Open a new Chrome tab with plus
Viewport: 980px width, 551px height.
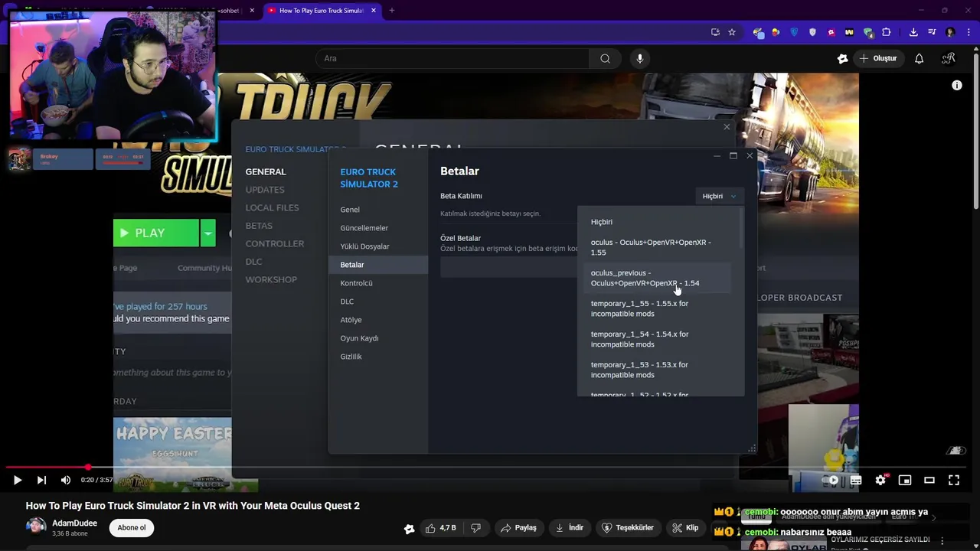391,11
